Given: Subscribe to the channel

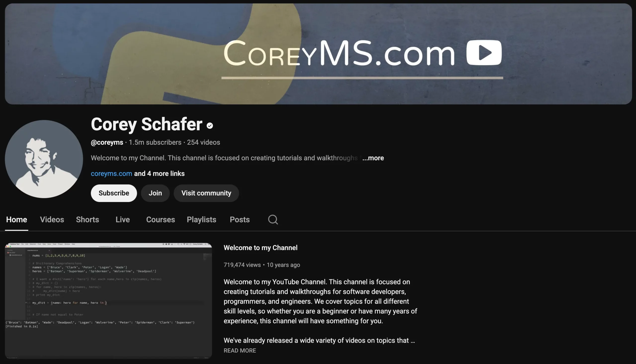Looking at the screenshot, I should (114, 193).
